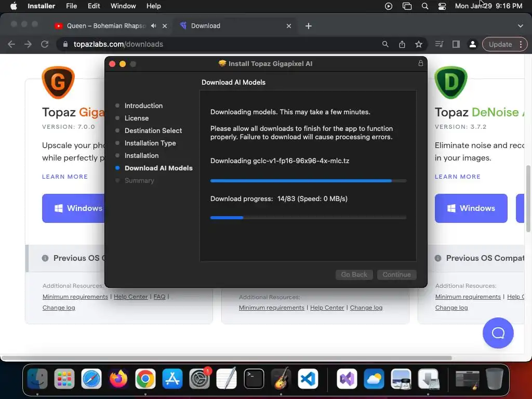Image resolution: width=532 pixels, height=399 pixels.
Task: Click Windows download under Topaz DeNoise
Action: click(x=471, y=208)
